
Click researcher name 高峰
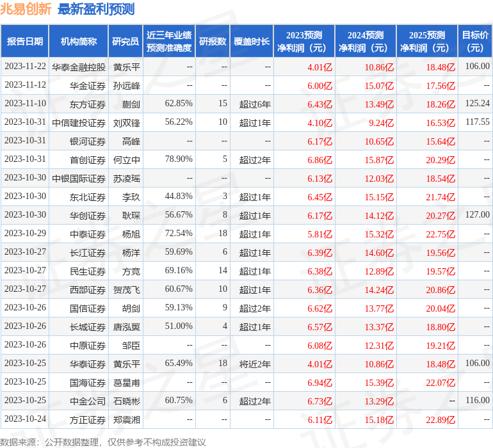coord(131,141)
